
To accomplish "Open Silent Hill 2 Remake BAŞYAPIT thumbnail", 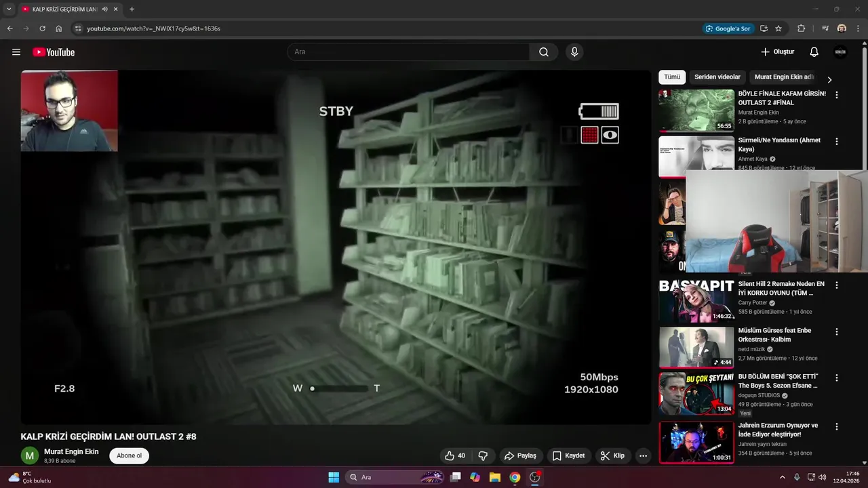I will [x=696, y=301].
